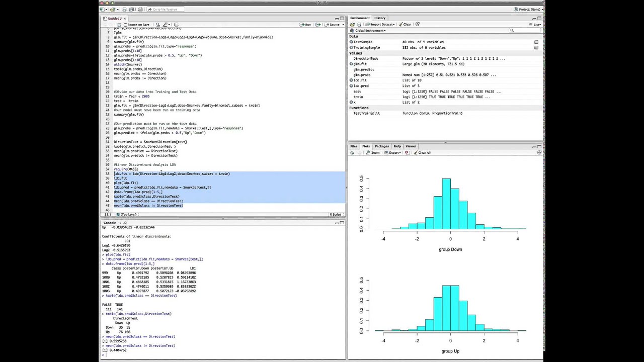Clear All plots

click(x=422, y=153)
